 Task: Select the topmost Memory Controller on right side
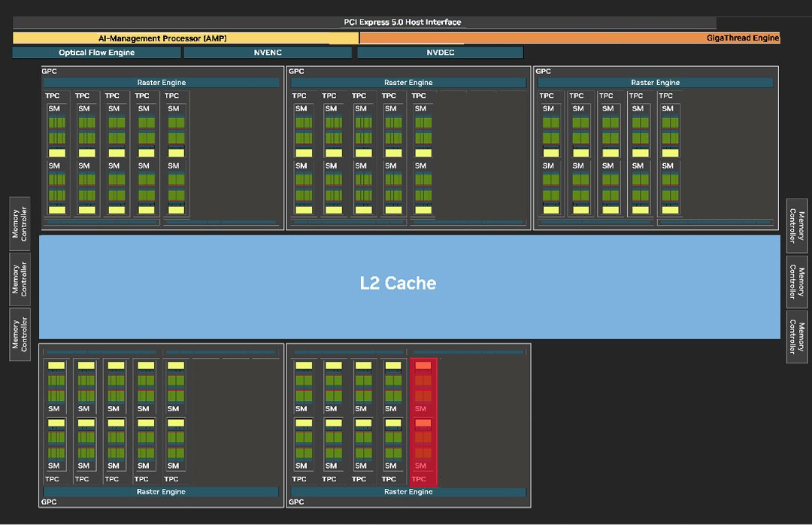797,226
